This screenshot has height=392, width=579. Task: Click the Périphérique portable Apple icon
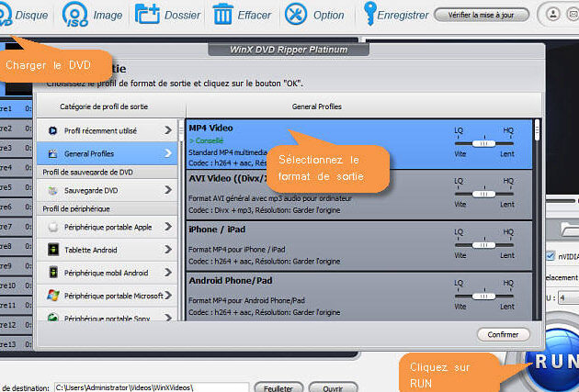coord(53,227)
